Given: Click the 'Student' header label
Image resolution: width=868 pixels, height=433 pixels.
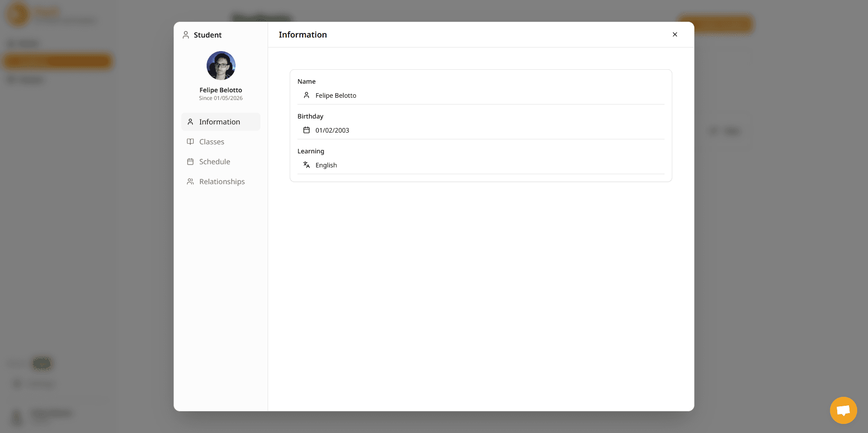Looking at the screenshot, I should pos(208,35).
